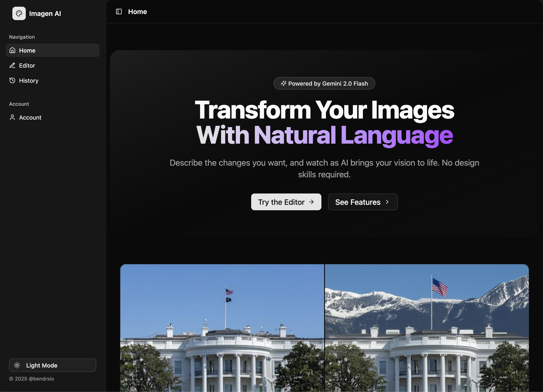Image resolution: width=543 pixels, height=392 pixels.
Task: Click the Home house icon in sidebar
Action: pyautogui.click(x=12, y=50)
